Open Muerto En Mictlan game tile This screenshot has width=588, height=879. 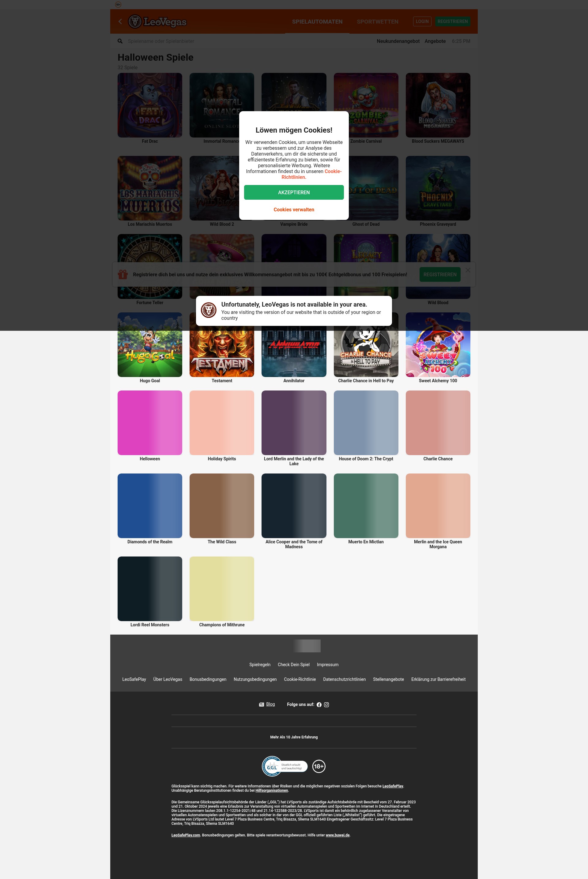click(x=366, y=506)
